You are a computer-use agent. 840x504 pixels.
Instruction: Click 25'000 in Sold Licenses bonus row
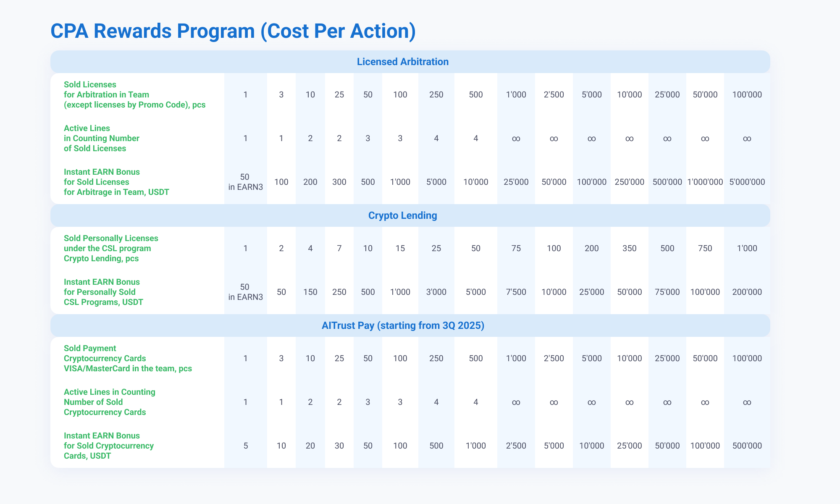[x=516, y=182]
